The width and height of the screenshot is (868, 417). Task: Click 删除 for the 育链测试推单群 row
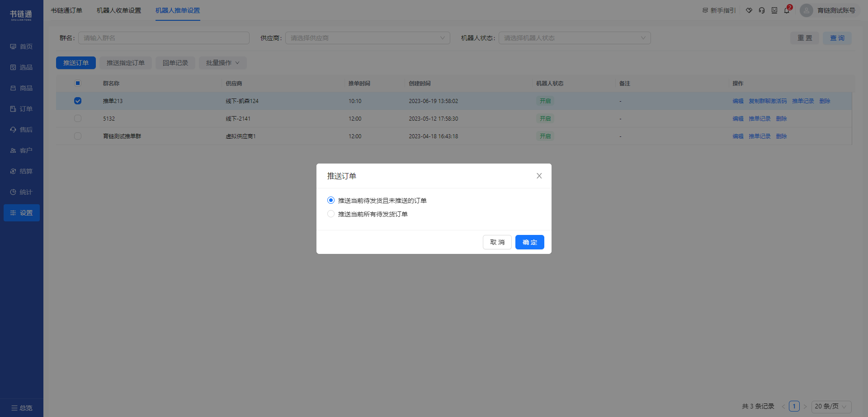(x=782, y=136)
